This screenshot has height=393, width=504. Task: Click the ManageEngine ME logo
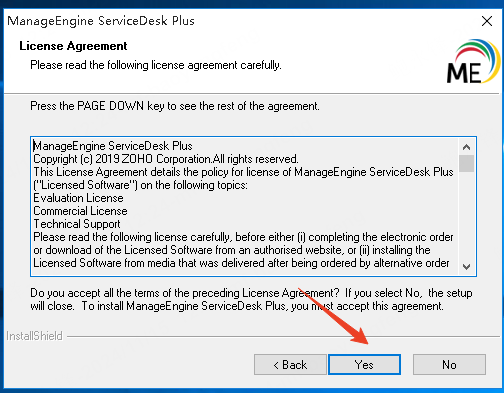pos(473,62)
